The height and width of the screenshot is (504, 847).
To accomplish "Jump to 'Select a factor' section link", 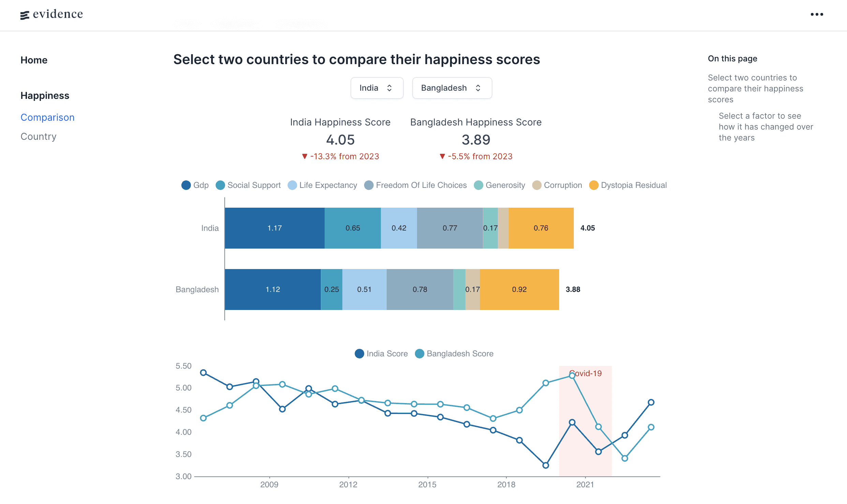I will (x=766, y=127).
